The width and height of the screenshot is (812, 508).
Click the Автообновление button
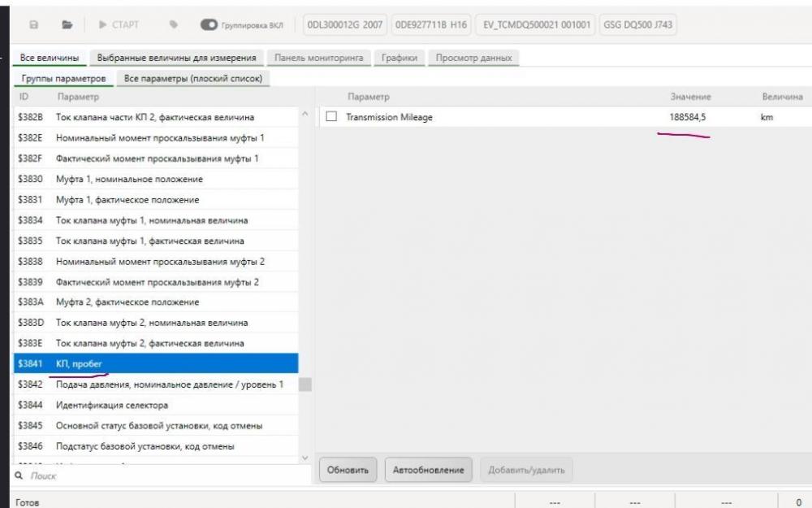428,470
